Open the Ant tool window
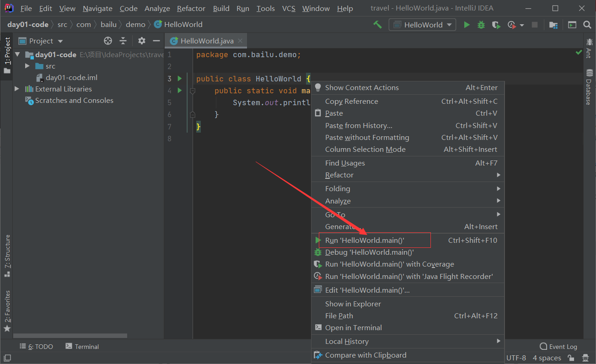The width and height of the screenshot is (596, 364). point(589,48)
